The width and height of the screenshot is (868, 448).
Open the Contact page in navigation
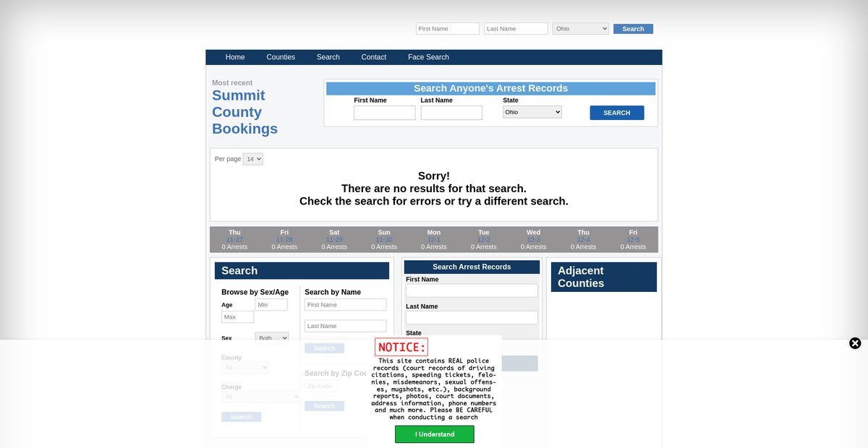(x=374, y=57)
